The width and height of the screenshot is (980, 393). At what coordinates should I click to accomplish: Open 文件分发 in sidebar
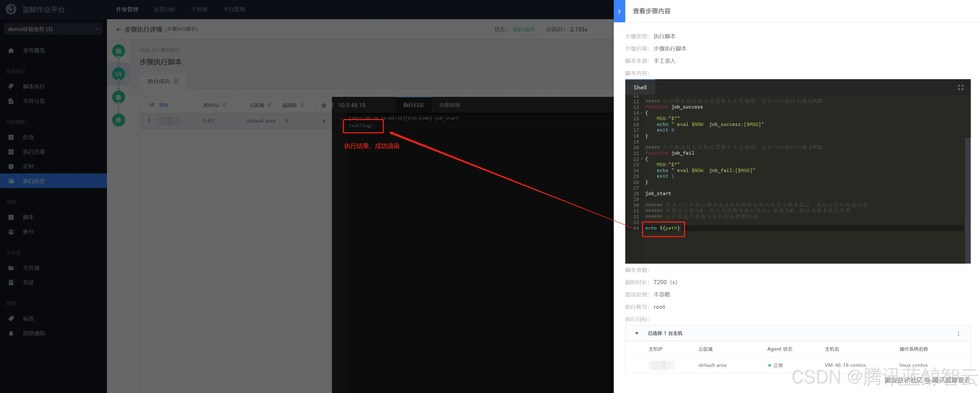[x=34, y=101]
